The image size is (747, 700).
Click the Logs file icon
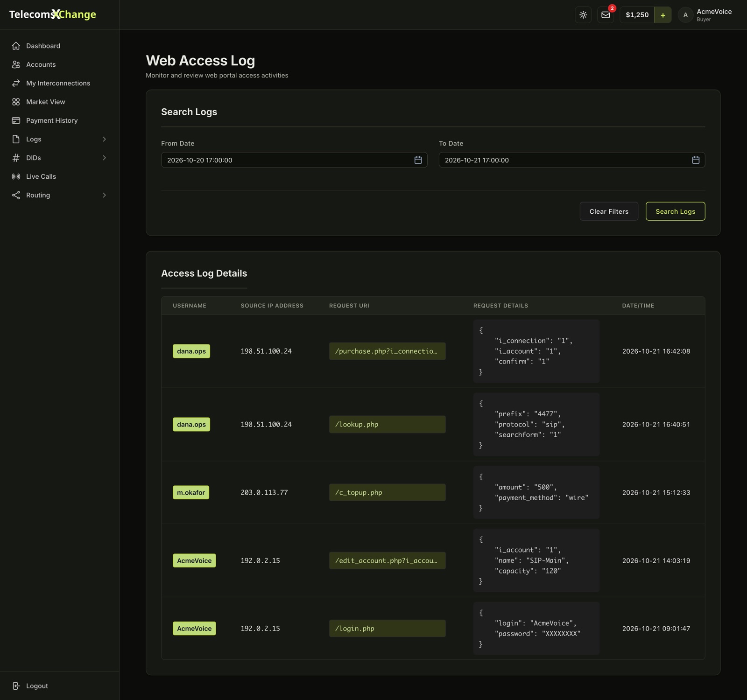[16, 139]
